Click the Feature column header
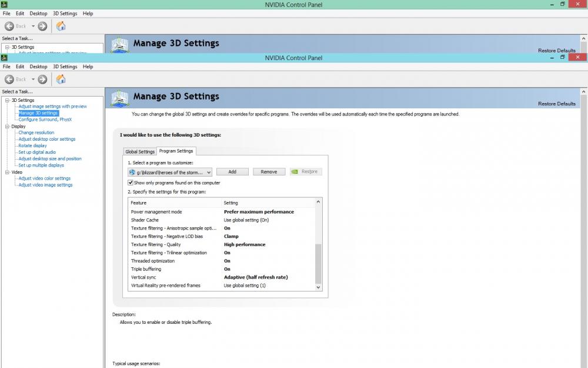This screenshot has height=368, width=588. (x=175, y=203)
